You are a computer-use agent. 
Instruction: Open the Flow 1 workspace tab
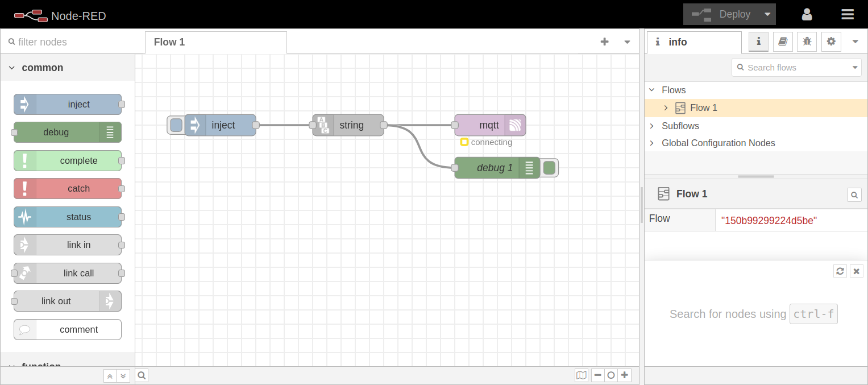(x=216, y=42)
